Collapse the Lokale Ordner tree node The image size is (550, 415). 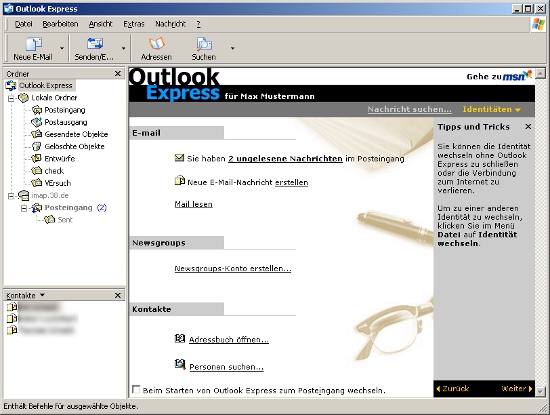click(x=11, y=98)
